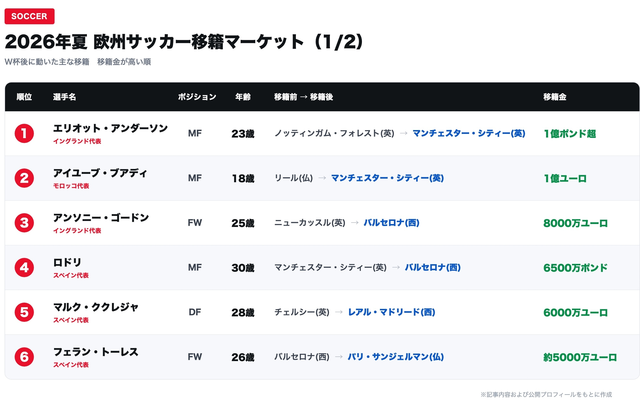Viewport: 640px width, 405px height.
Task: Select the rank 6 red circle badge
Action: coord(24,357)
